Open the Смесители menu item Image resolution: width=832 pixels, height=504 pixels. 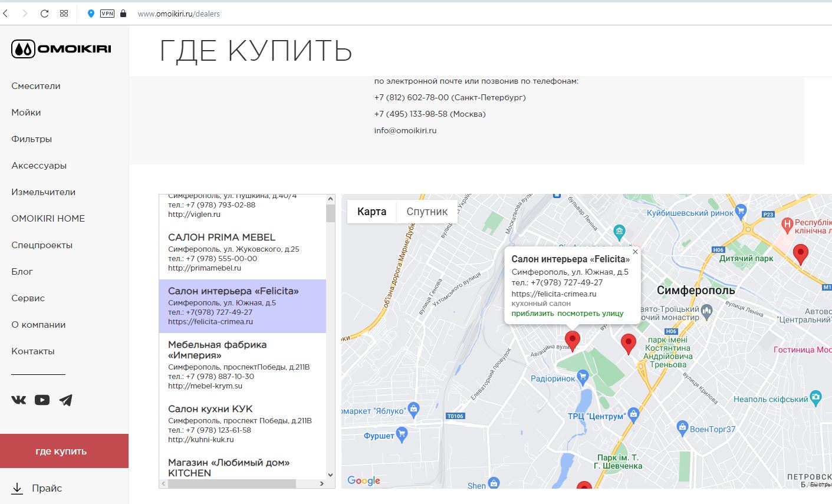tap(36, 86)
